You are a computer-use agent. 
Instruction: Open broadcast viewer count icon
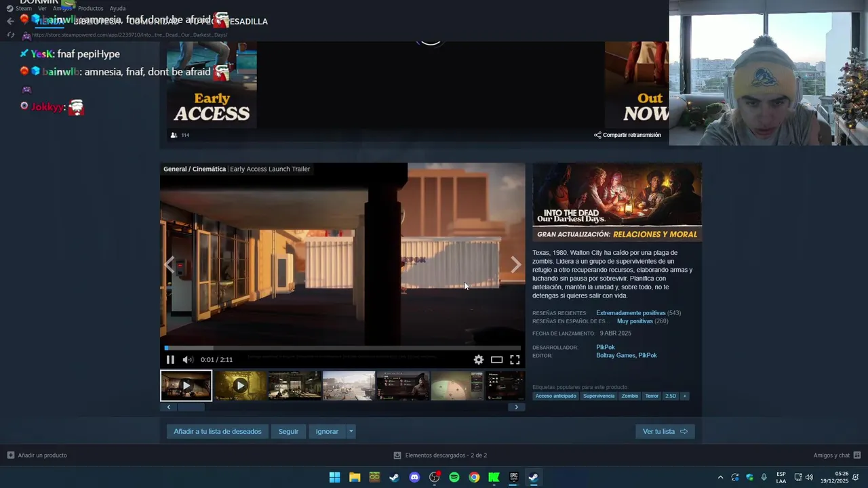point(174,135)
